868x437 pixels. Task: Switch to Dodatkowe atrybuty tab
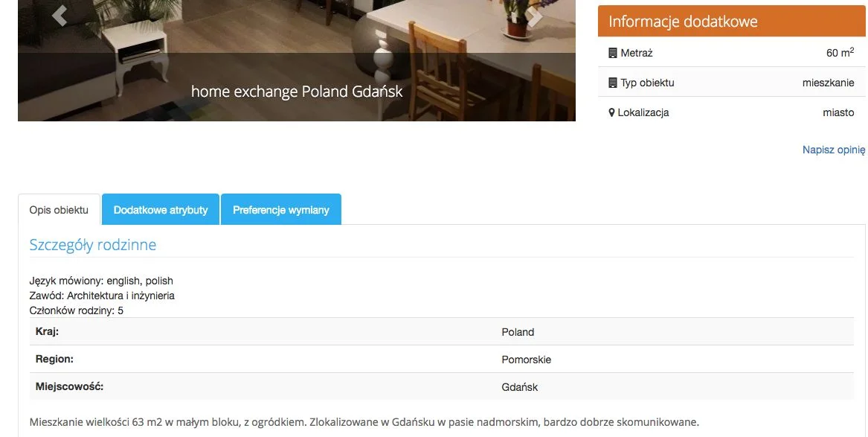[x=161, y=209]
